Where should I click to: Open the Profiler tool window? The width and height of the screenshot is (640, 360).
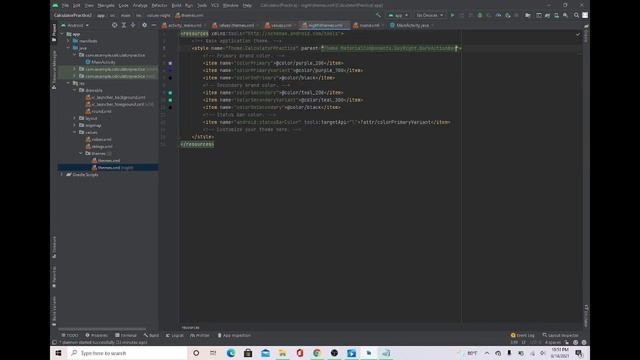click(200, 336)
